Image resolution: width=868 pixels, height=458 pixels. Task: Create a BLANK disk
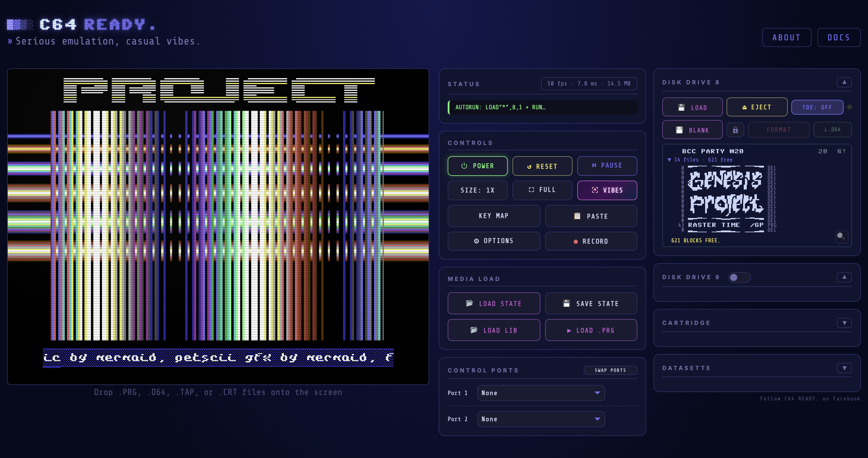pyautogui.click(x=692, y=130)
